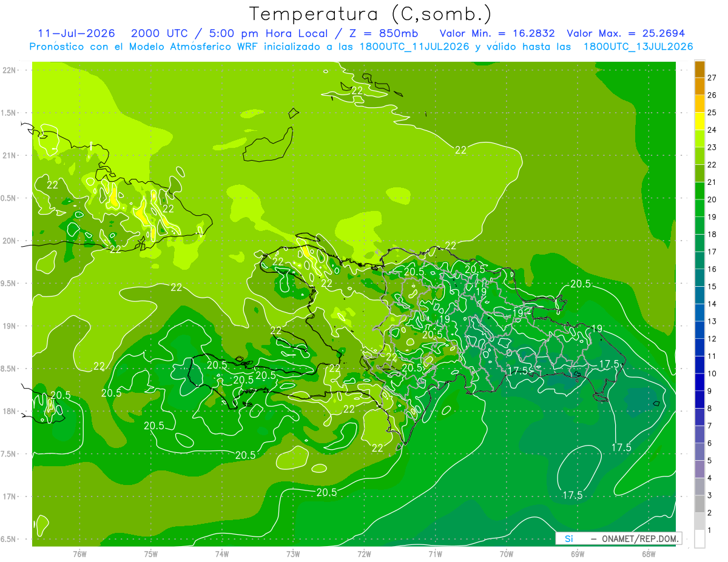The image size is (728, 562).
Task: Click the 1800UTC_13JUL2026 valid-until time text
Action: (638, 47)
